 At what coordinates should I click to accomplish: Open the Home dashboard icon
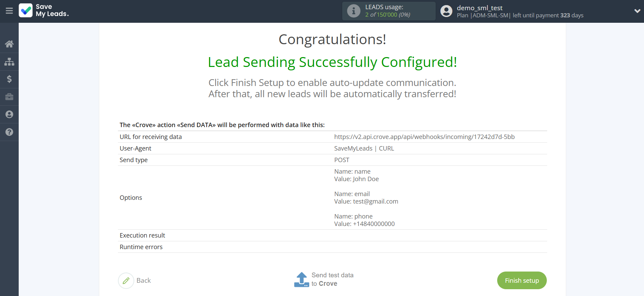point(9,44)
